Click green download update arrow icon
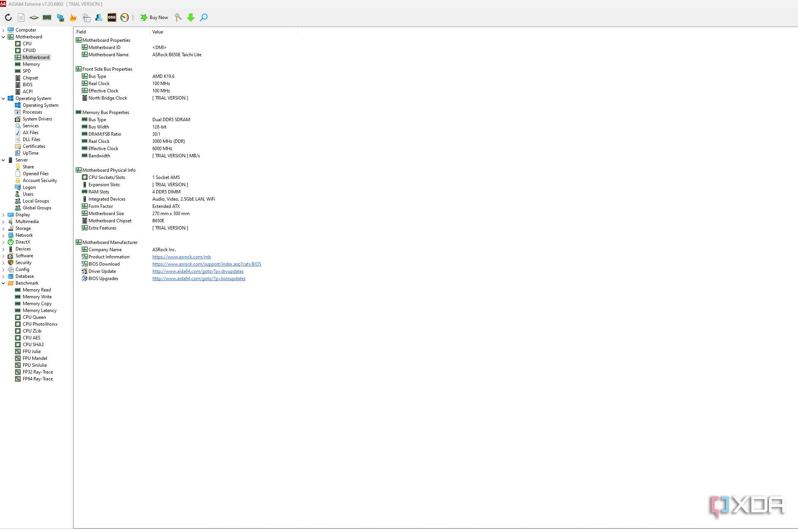 (191, 17)
